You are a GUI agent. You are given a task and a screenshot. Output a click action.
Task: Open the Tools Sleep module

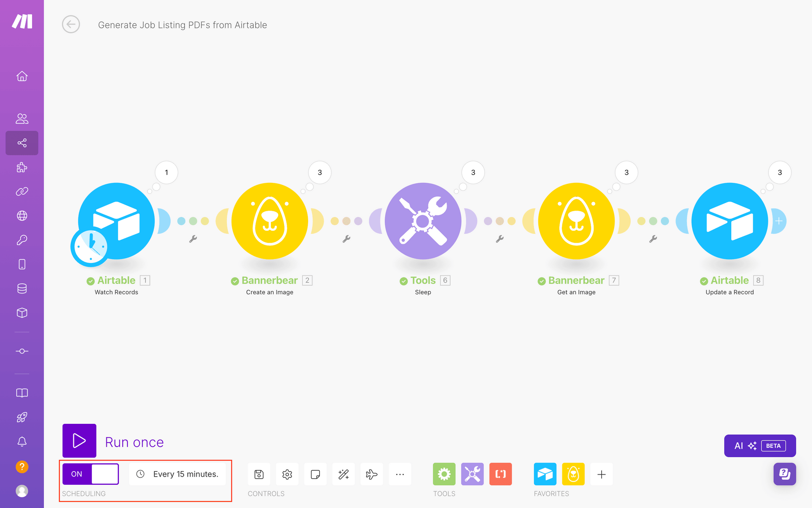coord(423,221)
